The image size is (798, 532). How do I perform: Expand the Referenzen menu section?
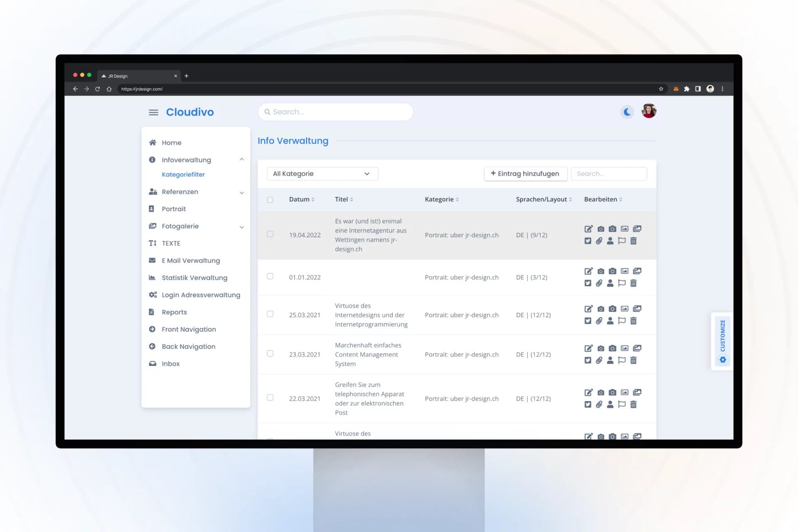pyautogui.click(x=180, y=192)
